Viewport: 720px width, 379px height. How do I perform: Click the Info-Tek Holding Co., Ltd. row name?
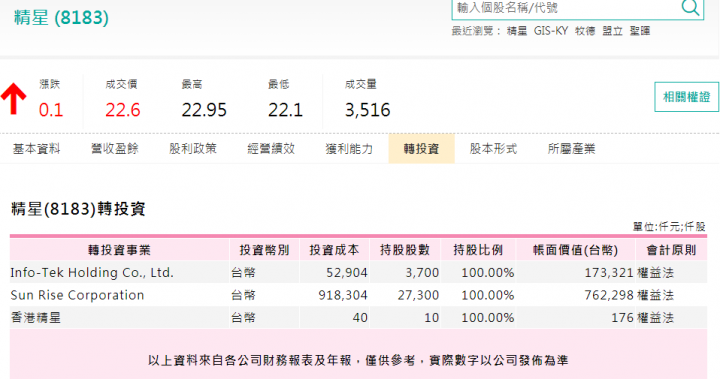[x=92, y=272]
